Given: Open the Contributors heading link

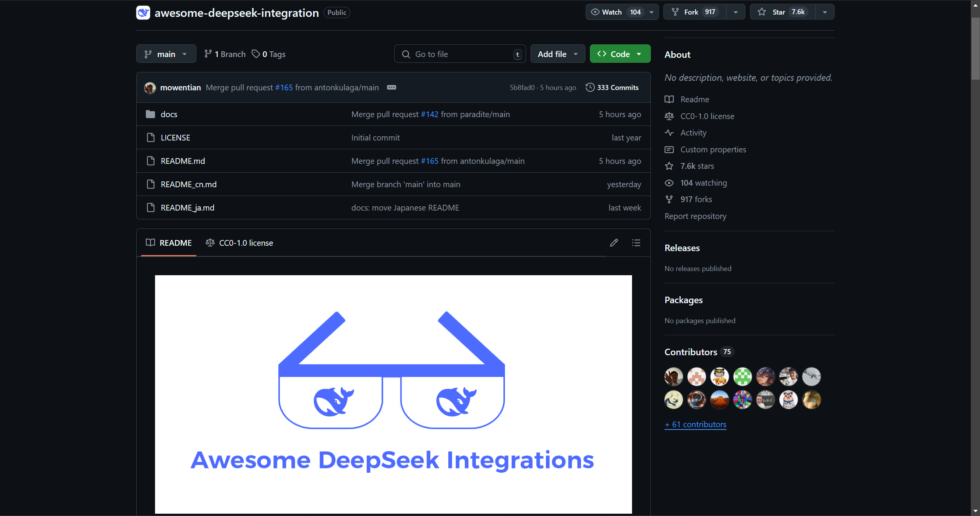Looking at the screenshot, I should [699, 352].
